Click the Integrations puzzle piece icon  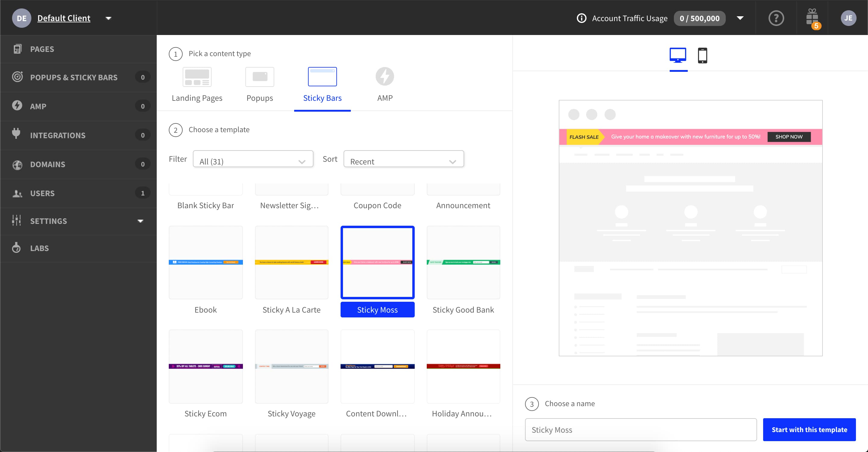16,135
